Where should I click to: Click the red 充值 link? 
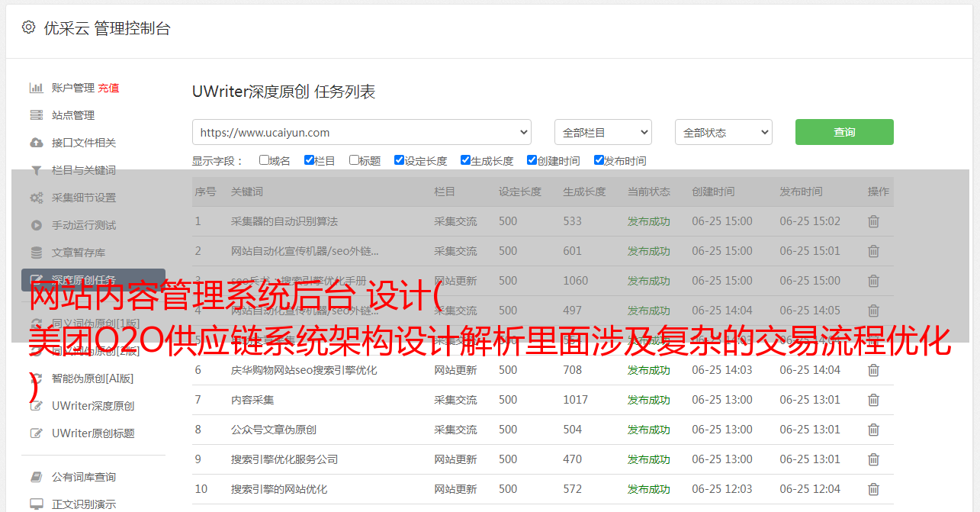[108, 88]
